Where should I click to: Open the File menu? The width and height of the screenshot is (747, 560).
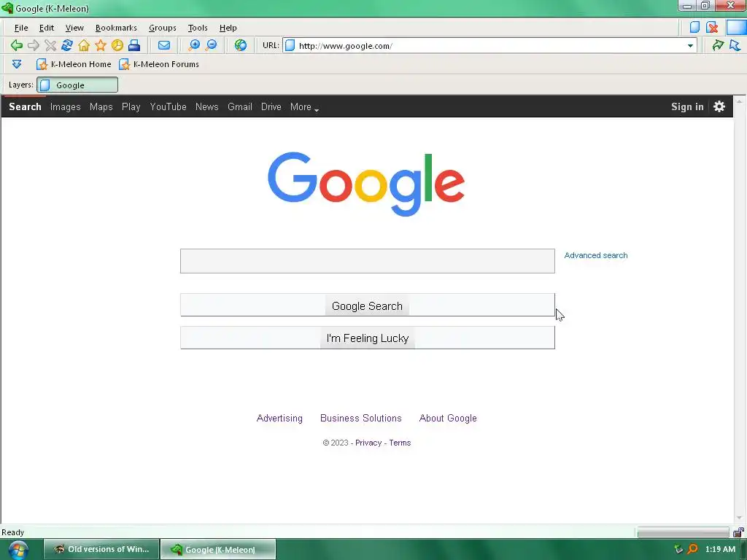[21, 28]
